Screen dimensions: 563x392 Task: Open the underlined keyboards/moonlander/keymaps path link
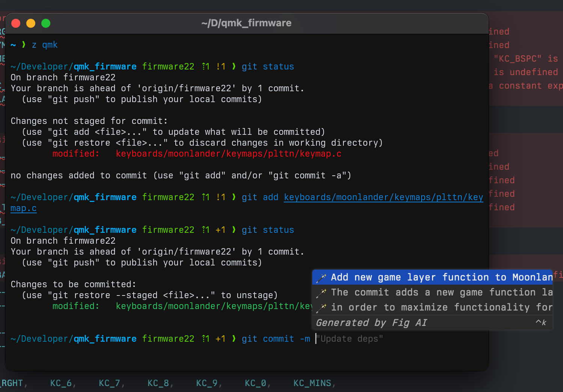point(383,198)
